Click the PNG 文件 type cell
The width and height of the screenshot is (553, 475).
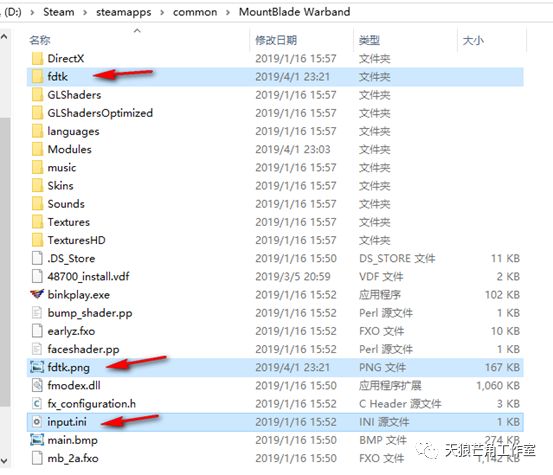[x=382, y=367]
